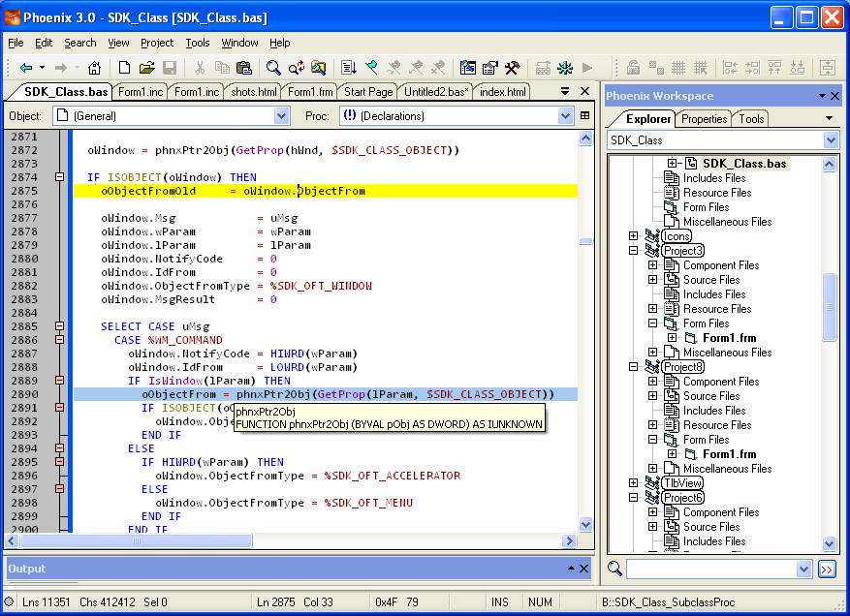The width and height of the screenshot is (850, 616).
Task: Open the form designer toolbar icon
Action: (468, 68)
